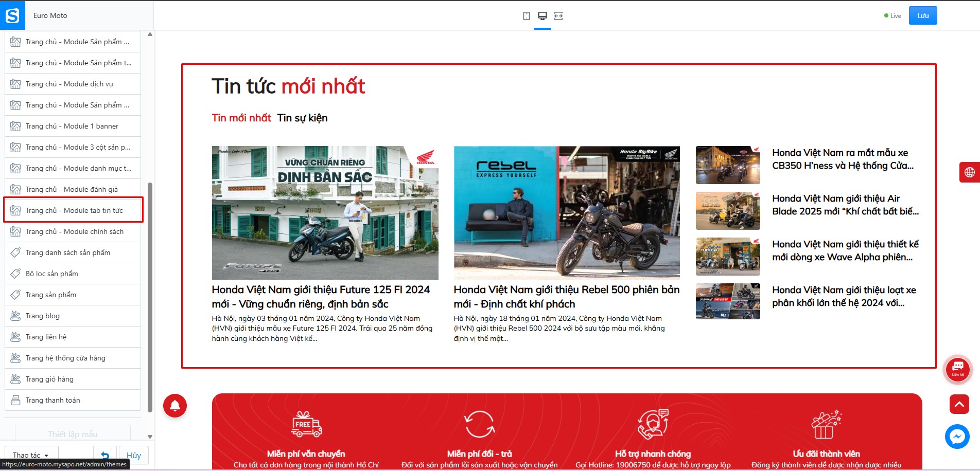Open Trang giỏ hàng settings
Viewport: 980px width, 471px height.
(73, 379)
